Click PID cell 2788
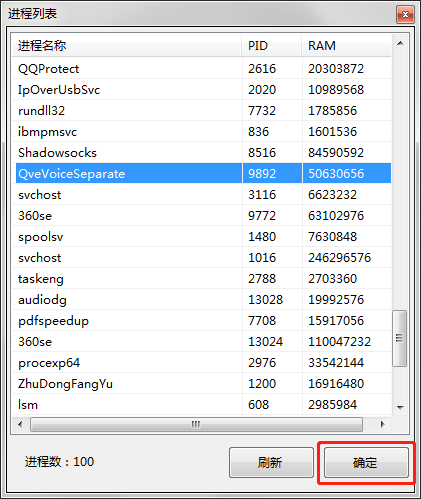421x499 pixels. click(x=262, y=279)
